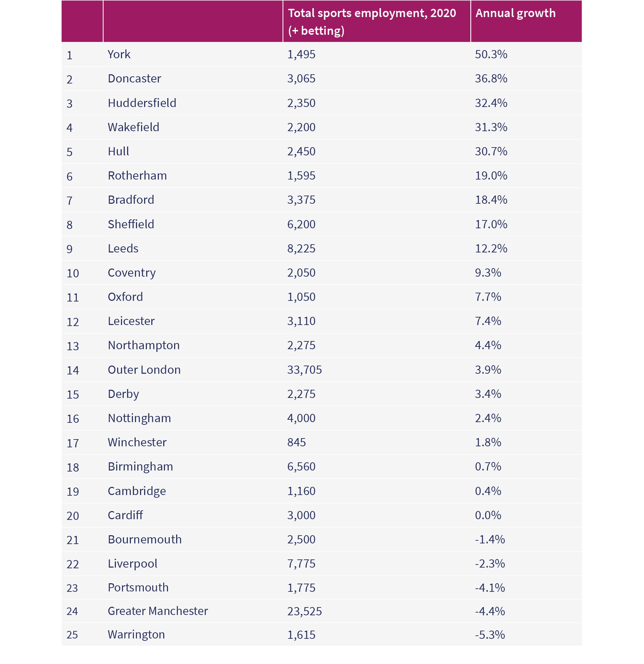Viewport: 644px width, 664px height.
Task: Click the Coventry row name
Action: pyautogui.click(x=132, y=273)
